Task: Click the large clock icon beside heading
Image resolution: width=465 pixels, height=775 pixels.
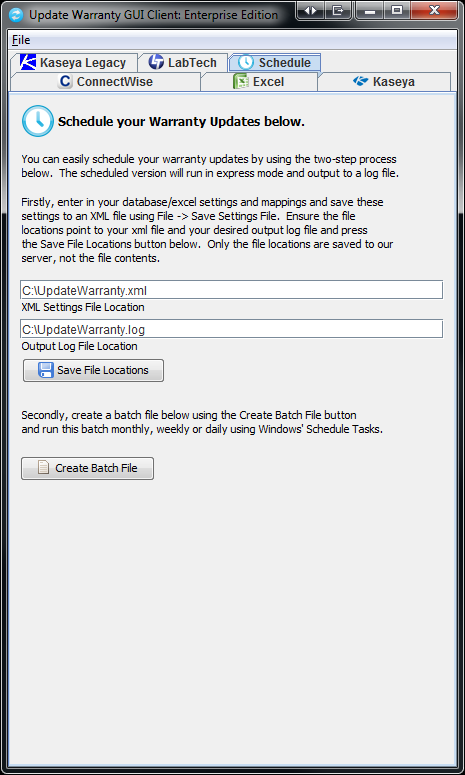Action: [x=38, y=121]
